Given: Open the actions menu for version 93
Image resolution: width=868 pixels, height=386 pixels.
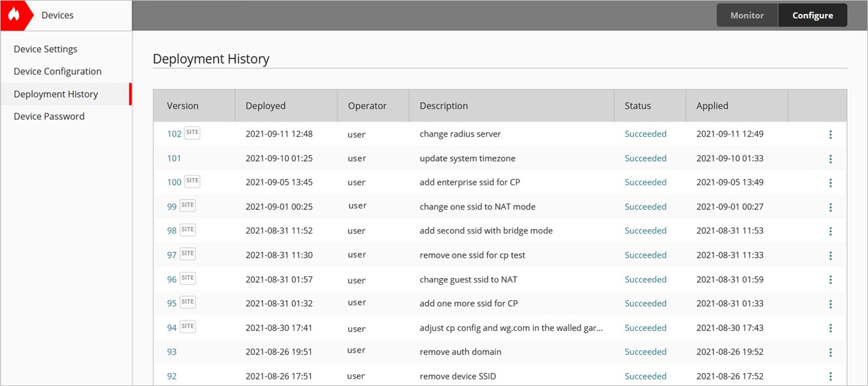Looking at the screenshot, I should click(x=830, y=352).
